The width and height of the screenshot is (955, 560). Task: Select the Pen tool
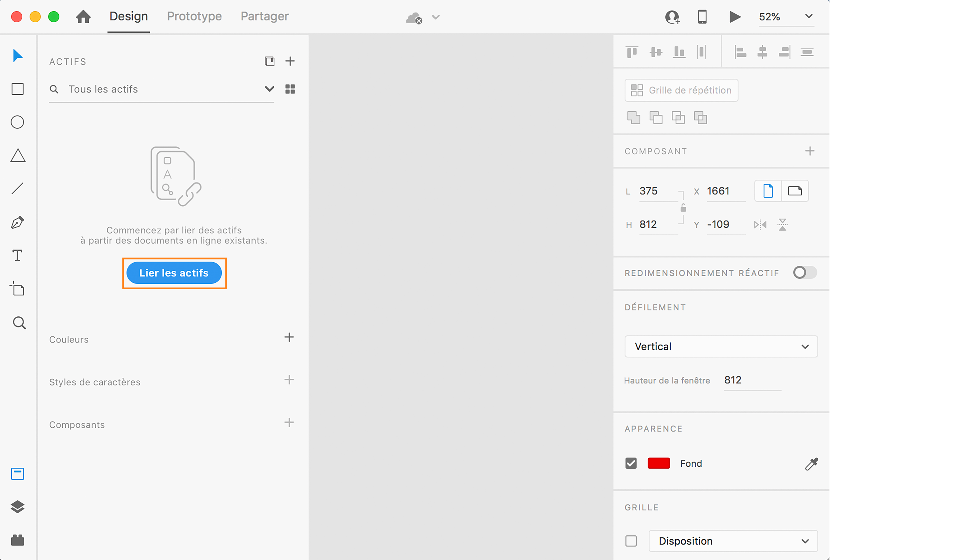pyautogui.click(x=18, y=222)
